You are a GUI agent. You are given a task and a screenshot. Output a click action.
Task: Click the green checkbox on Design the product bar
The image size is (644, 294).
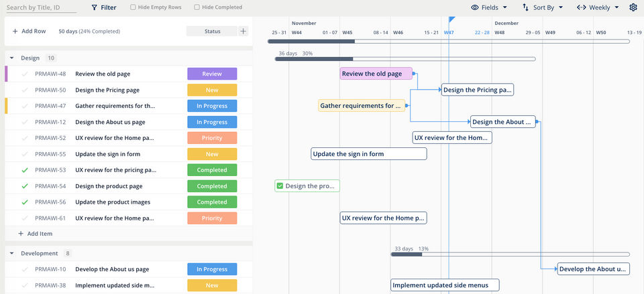[x=280, y=186]
